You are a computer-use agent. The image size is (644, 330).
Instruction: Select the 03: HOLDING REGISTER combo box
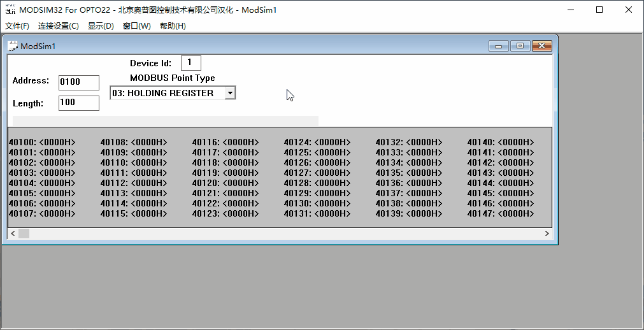pos(173,93)
